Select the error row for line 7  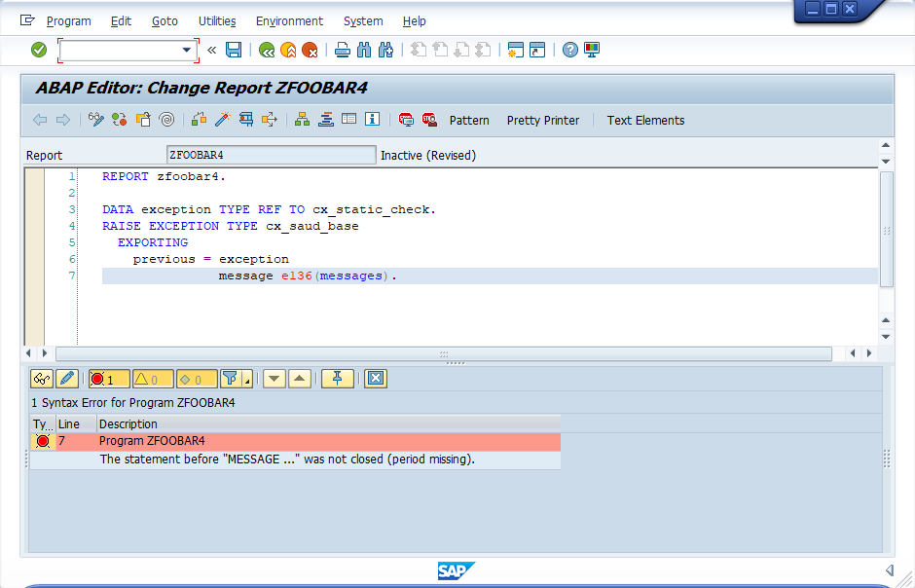pos(295,442)
